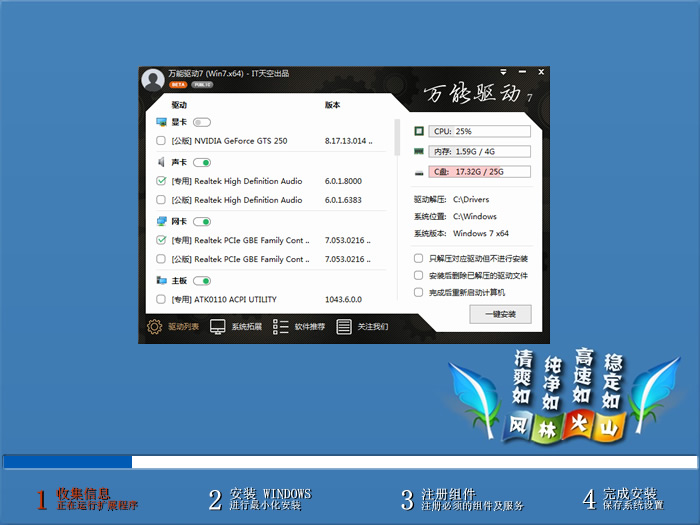Click the gear icon for 驱动列表

[x=154, y=327]
